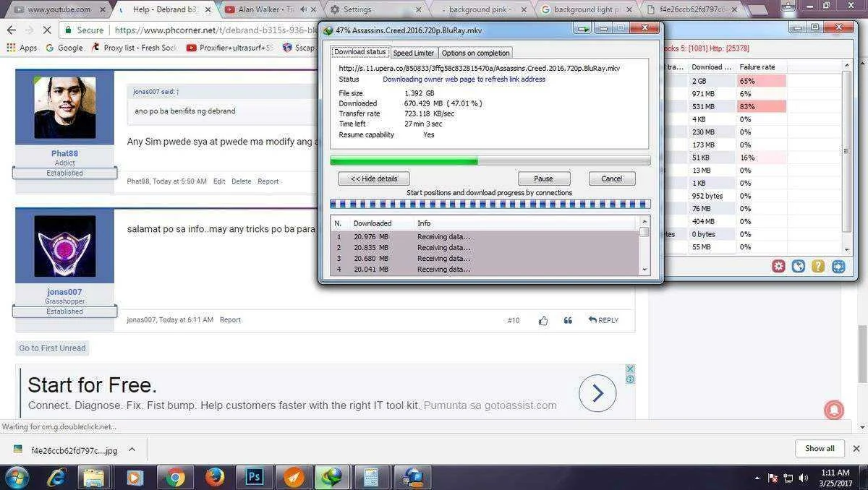This screenshot has width=868, height=490.
Task: Show hidden system tray icons arrow
Action: [x=757, y=478]
